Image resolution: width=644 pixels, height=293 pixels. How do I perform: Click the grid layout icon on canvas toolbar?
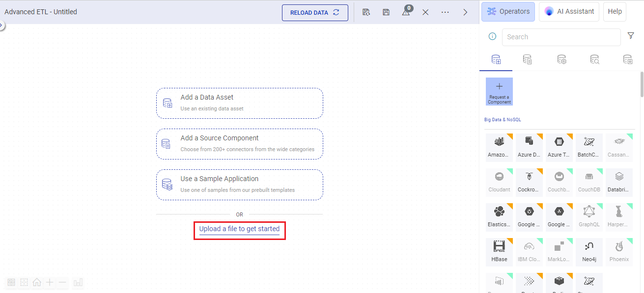point(11,282)
